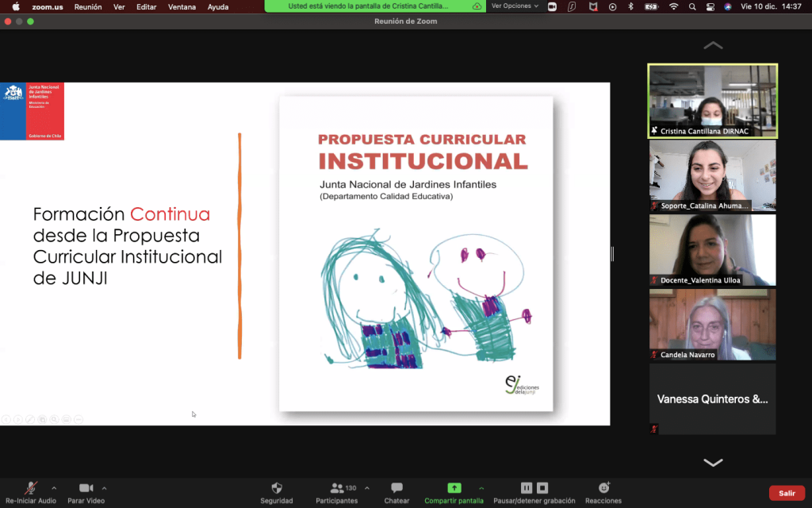Click the muted microphone icon on Soporte_Catalina tile
Image resolution: width=812 pixels, height=508 pixels.
[x=654, y=206]
